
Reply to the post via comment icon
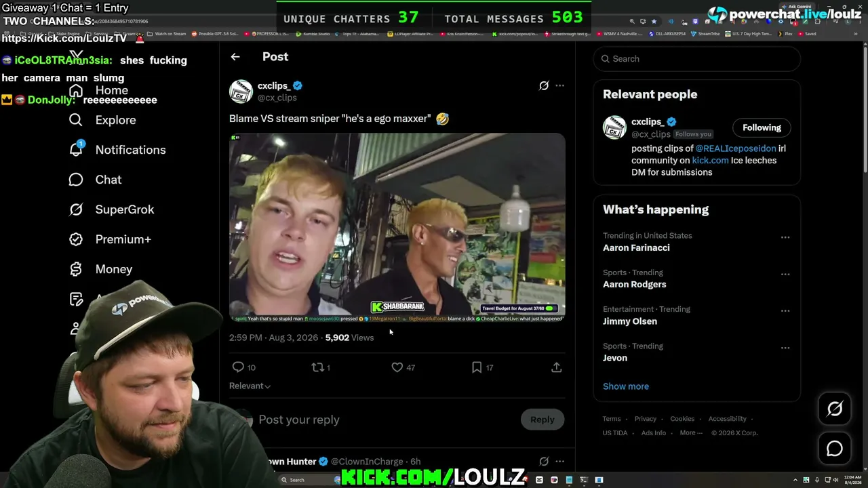(238, 367)
